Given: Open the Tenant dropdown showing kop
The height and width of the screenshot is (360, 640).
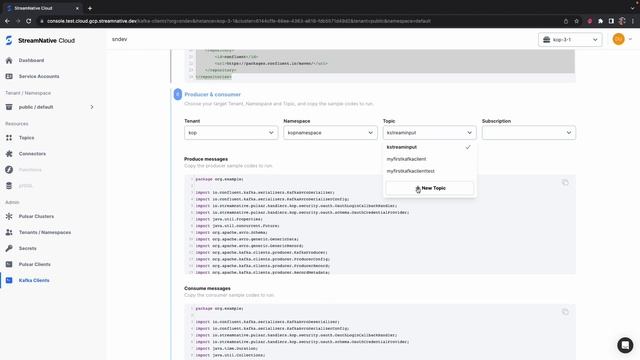Looking at the screenshot, I should pos(231,133).
